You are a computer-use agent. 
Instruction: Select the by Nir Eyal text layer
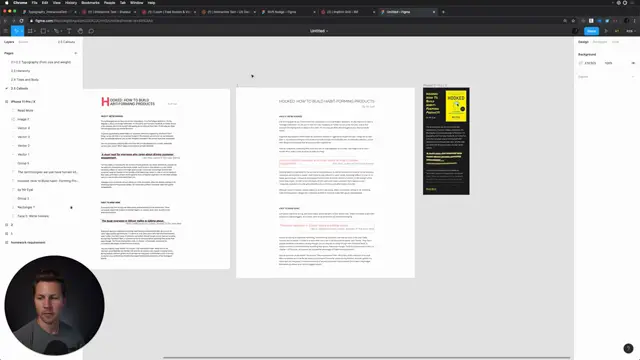[x=25, y=190]
